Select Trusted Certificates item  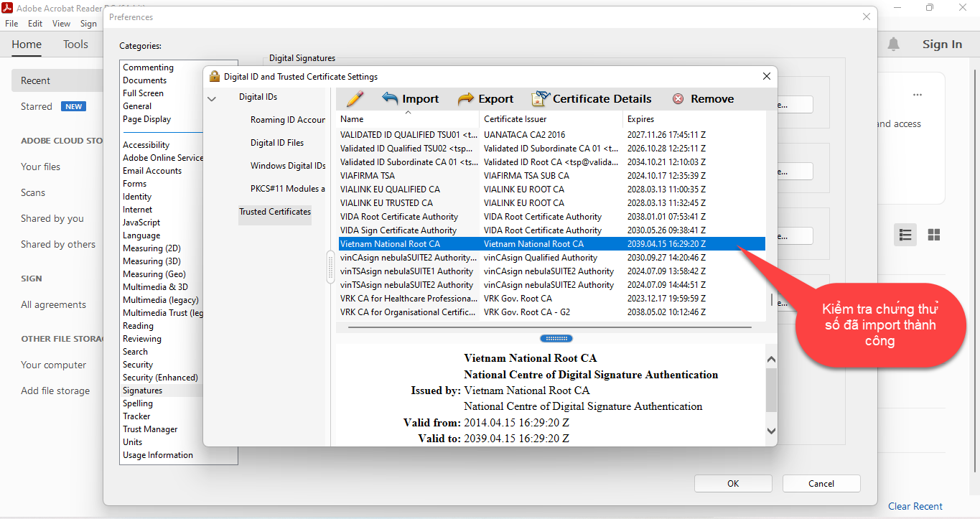tap(275, 212)
